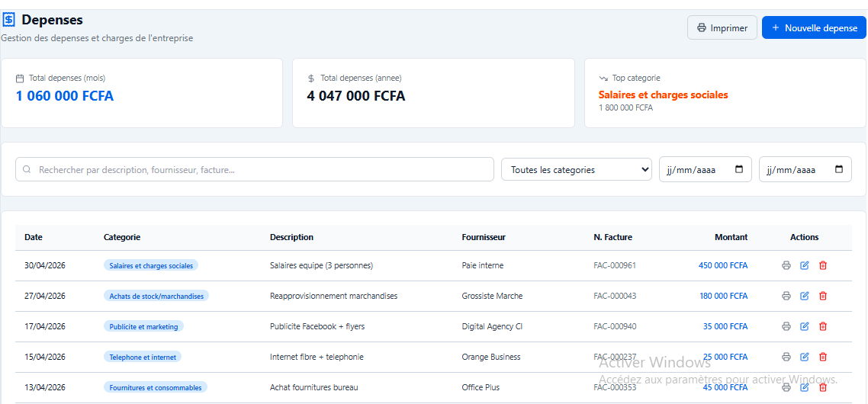
Task: Click the date 27/04/2026
Action: 45,296
